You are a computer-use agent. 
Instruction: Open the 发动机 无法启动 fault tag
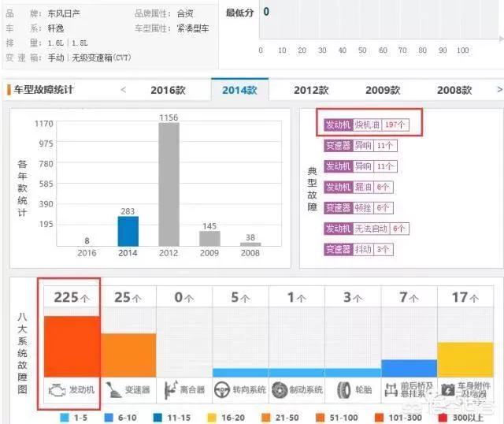[365, 229]
